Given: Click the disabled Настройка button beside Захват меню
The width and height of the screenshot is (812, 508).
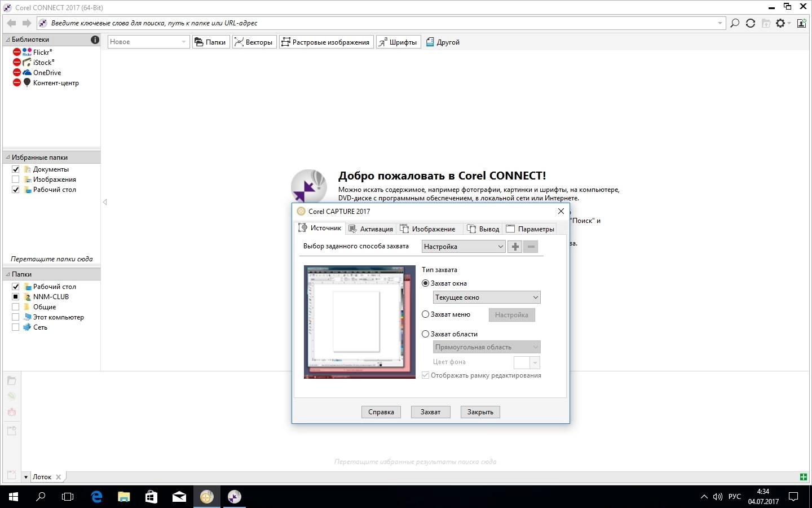Looking at the screenshot, I should tap(512, 315).
